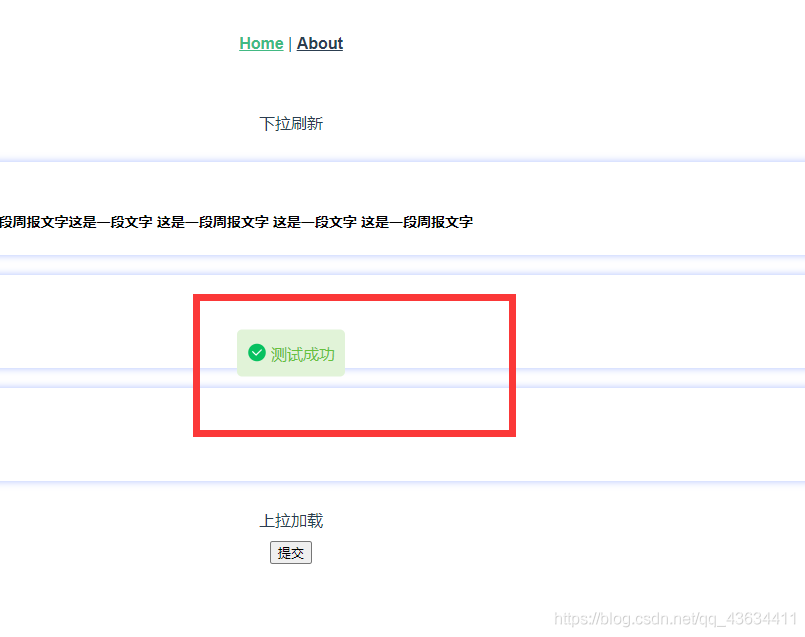The width and height of the screenshot is (805, 637).
Task: Click the divider line just below 下拉刷新
Action: coord(400,160)
